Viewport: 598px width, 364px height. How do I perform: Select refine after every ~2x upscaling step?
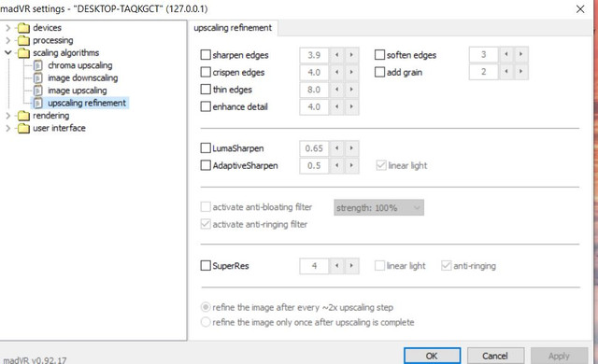(206, 307)
